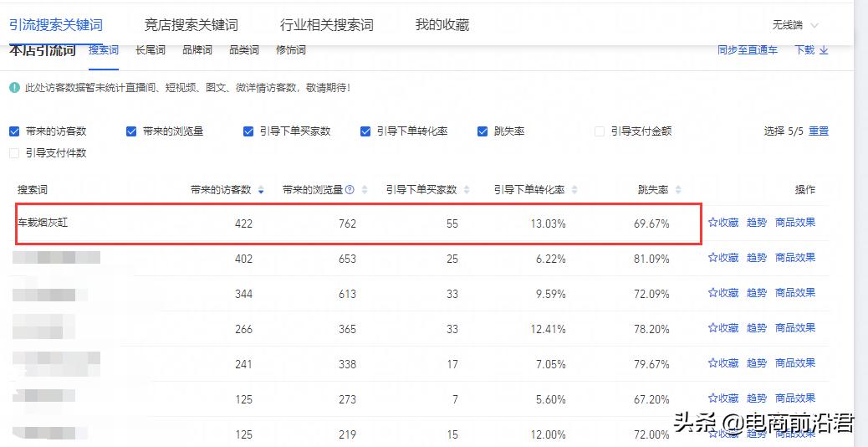Click the 422 visitors cell
Viewport: 868px width, 447px height.
tap(243, 223)
